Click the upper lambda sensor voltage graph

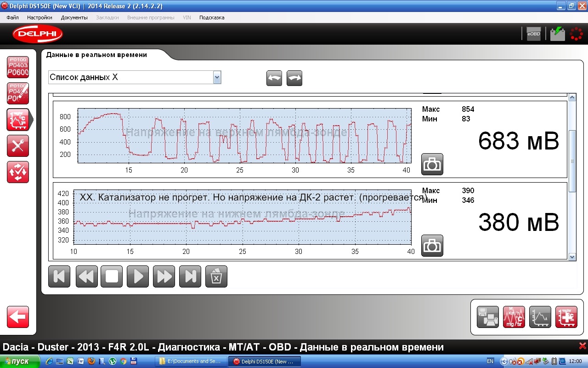tap(244, 136)
